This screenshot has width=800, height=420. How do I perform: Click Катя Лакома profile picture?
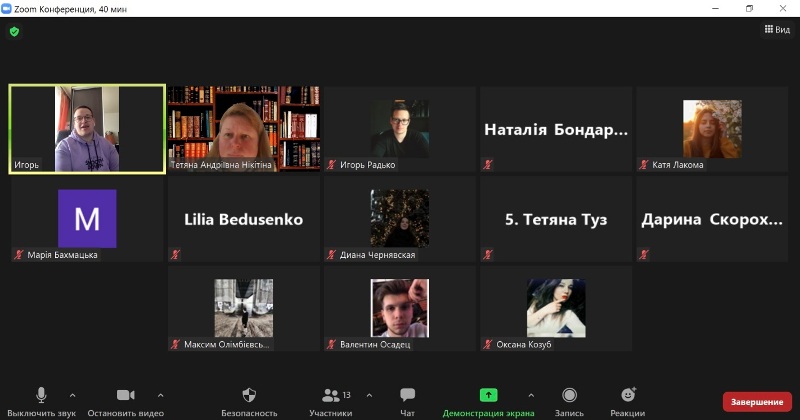(712, 129)
